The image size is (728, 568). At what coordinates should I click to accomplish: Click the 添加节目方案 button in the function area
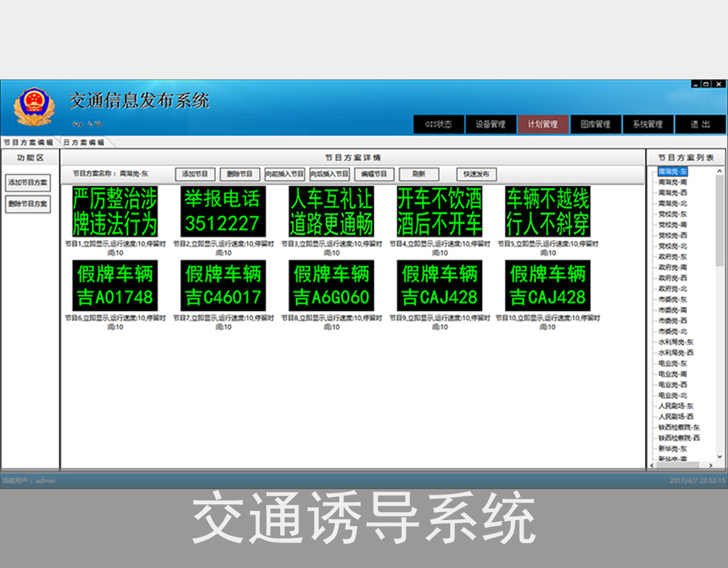(x=28, y=184)
